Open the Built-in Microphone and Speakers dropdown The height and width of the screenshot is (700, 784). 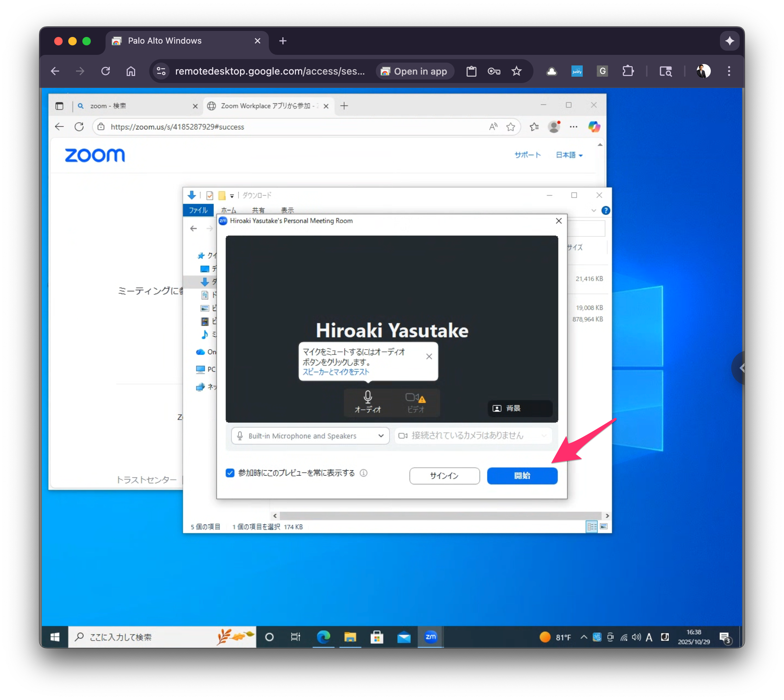tap(380, 436)
